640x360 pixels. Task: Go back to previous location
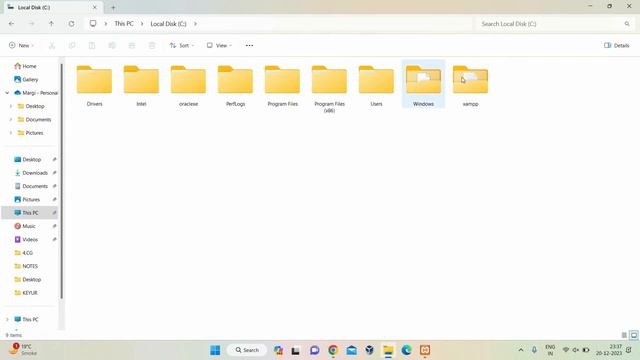click(11, 24)
